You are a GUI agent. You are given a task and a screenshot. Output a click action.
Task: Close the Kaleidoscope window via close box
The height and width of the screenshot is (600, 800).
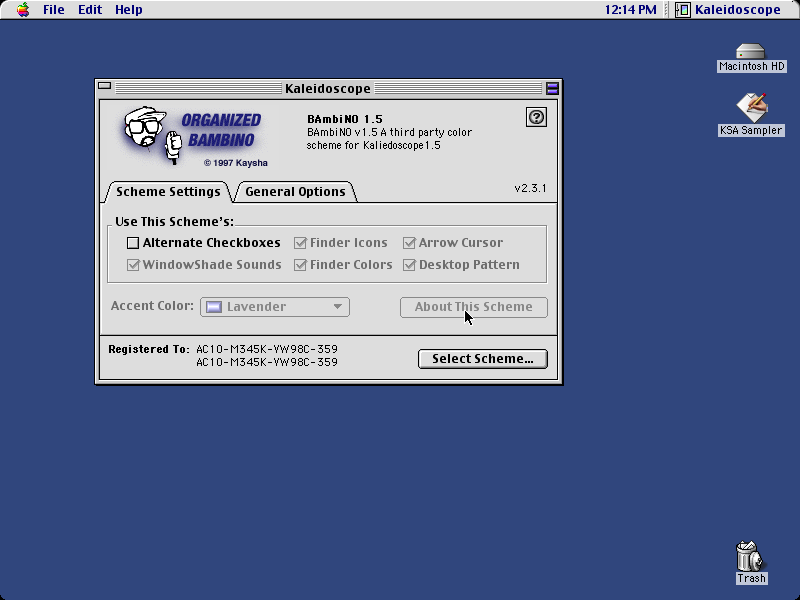coord(105,86)
